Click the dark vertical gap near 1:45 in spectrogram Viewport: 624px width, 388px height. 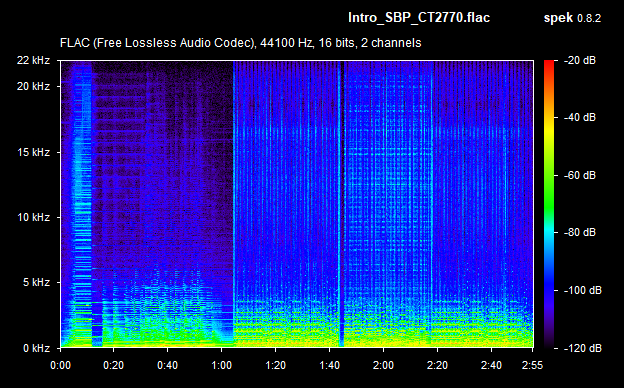click(341, 204)
